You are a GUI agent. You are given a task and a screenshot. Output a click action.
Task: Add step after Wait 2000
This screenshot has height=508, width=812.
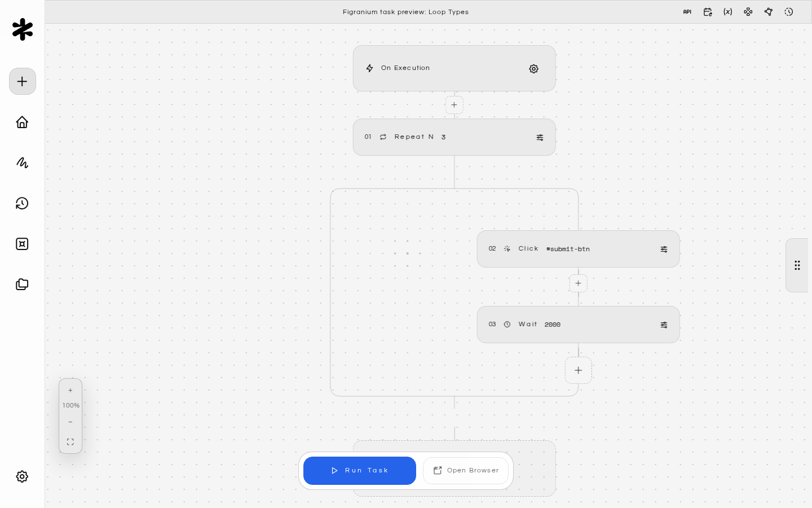pos(579,370)
